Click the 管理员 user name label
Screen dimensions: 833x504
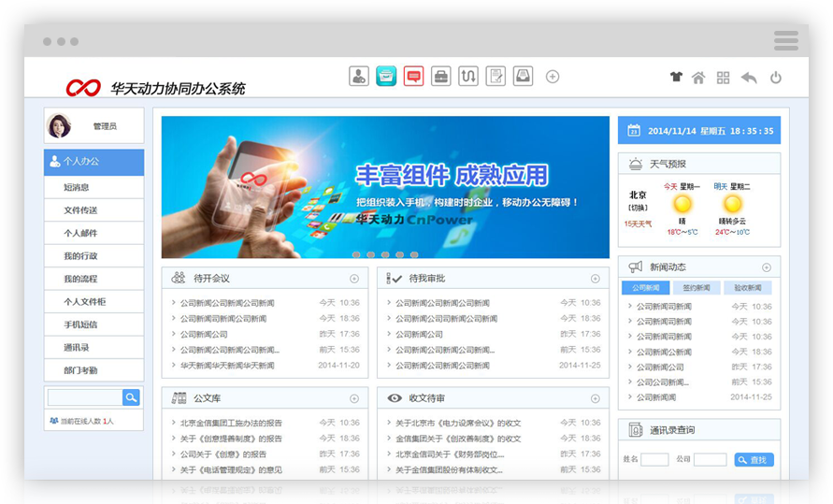105,126
